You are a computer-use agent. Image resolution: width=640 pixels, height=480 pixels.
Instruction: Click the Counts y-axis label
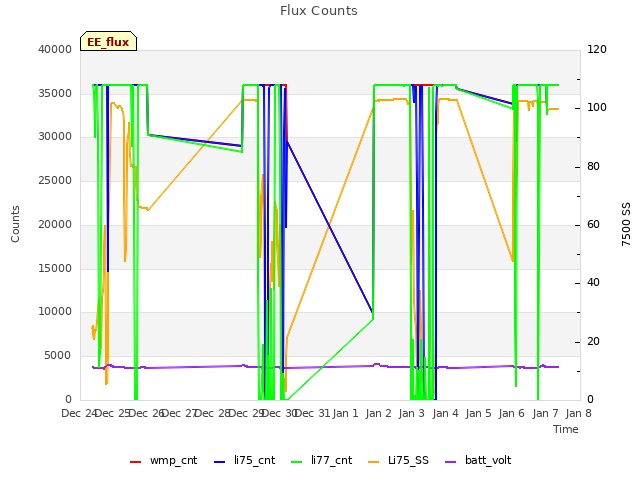[15, 224]
